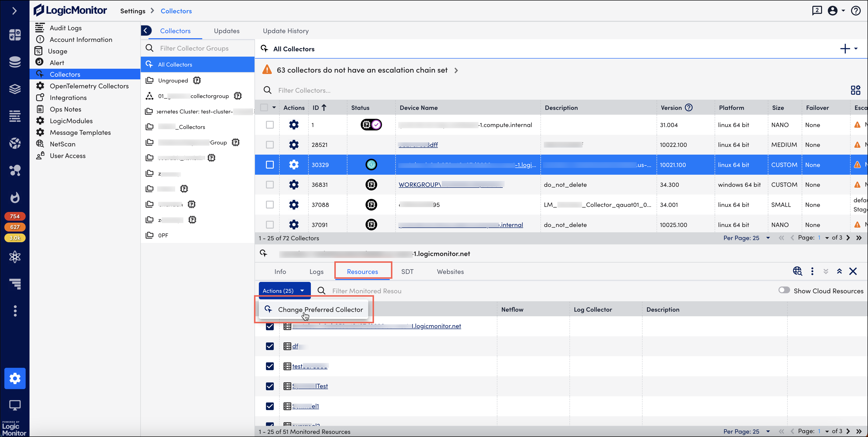The height and width of the screenshot is (437, 868).
Task: Open the Per Page dropdown in the monitored resources footer
Action: tap(747, 431)
